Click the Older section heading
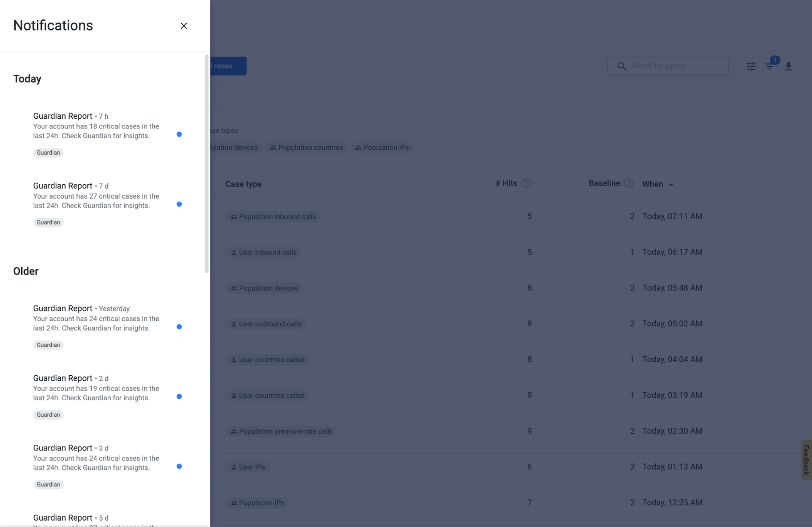The height and width of the screenshot is (527, 812). (x=26, y=271)
